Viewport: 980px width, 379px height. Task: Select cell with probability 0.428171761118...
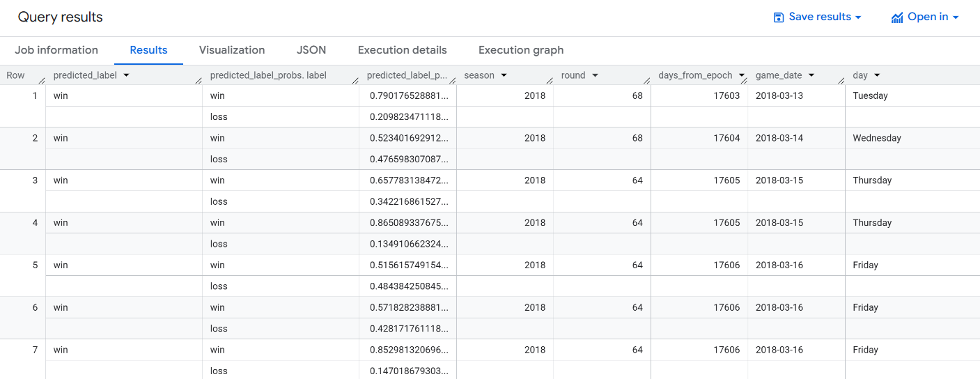click(x=407, y=329)
